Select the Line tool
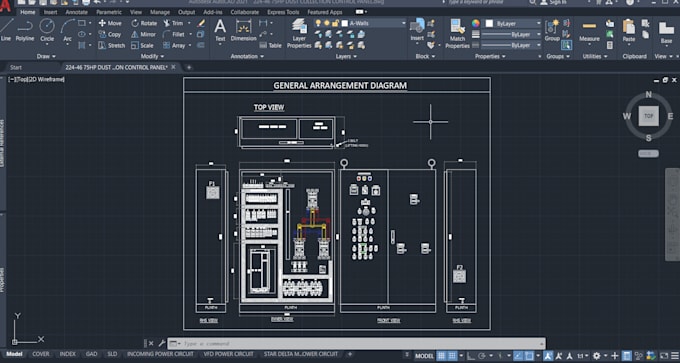680x363 pixels. tap(6, 29)
